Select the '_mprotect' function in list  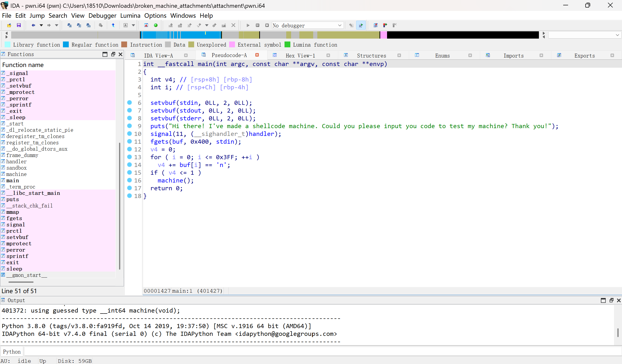58,92
